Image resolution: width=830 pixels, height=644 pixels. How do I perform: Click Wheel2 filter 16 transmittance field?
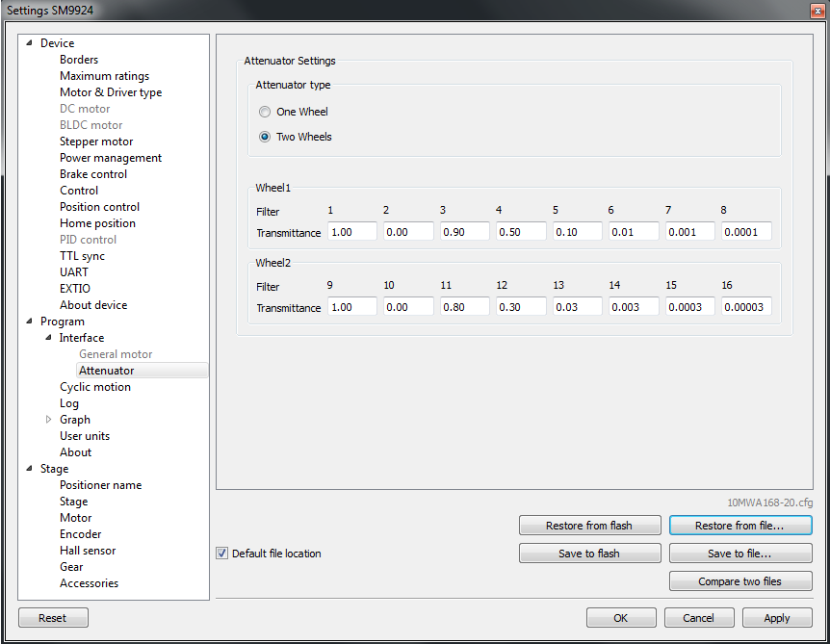click(745, 307)
